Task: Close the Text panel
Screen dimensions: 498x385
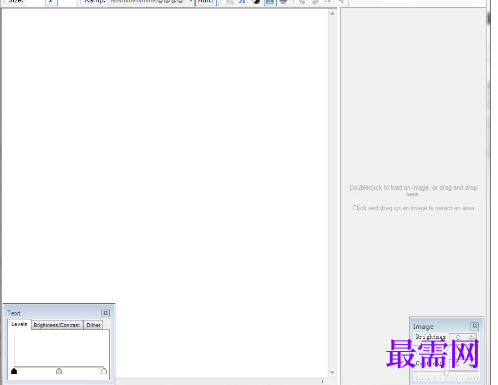Action: click(x=105, y=313)
